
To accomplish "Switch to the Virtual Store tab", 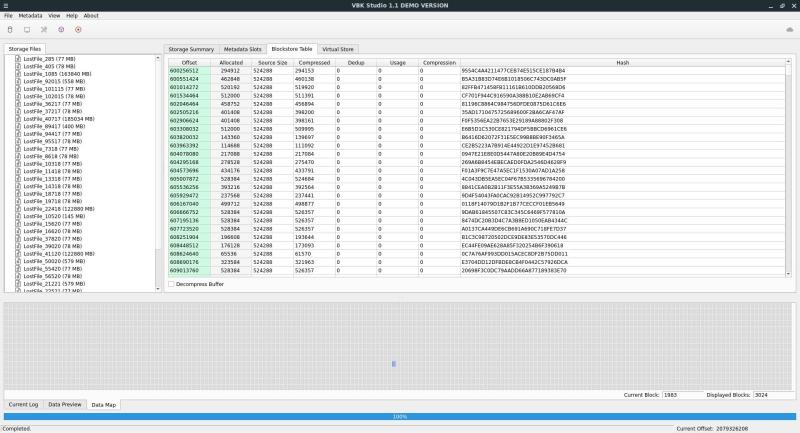I will tap(338, 49).
